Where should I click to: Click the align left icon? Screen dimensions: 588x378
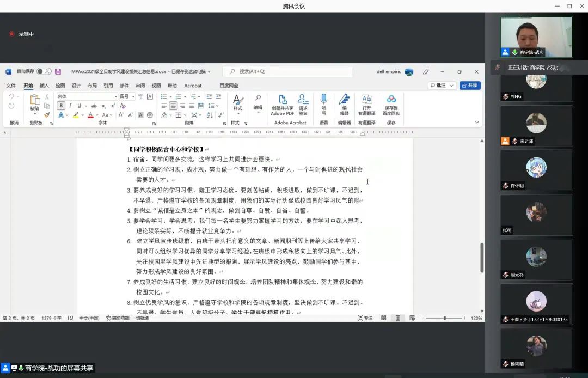(x=164, y=106)
